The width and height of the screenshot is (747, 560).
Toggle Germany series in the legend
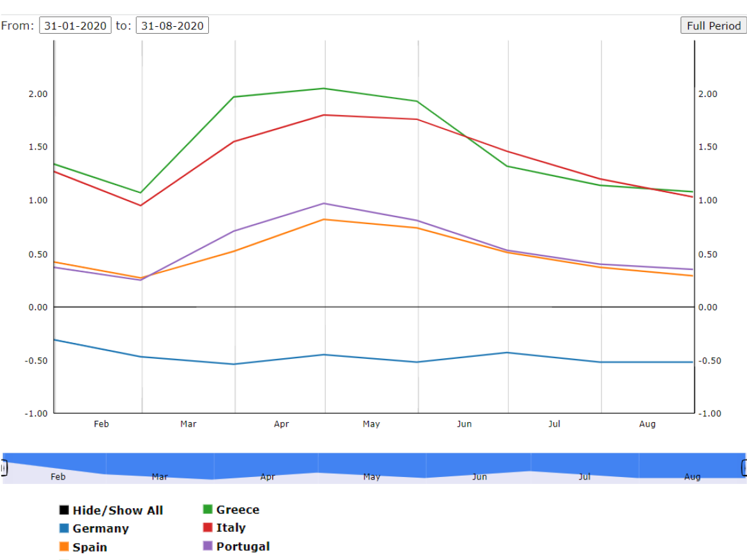pos(100,529)
